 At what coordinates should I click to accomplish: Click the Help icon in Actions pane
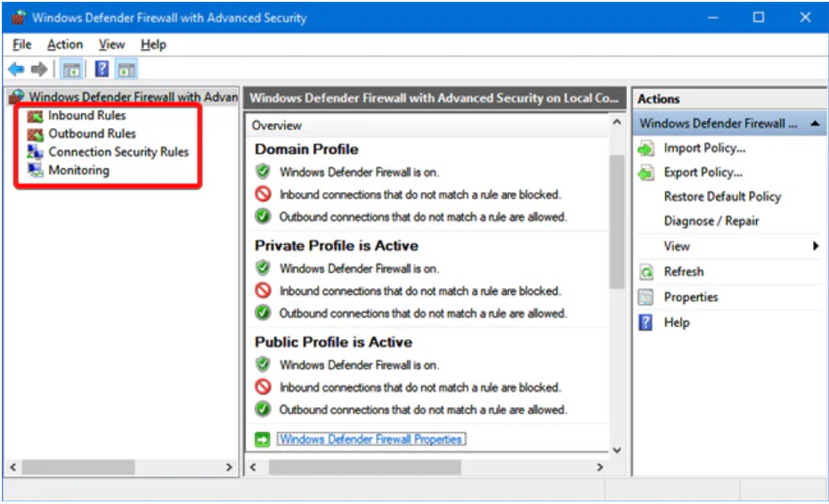[646, 322]
